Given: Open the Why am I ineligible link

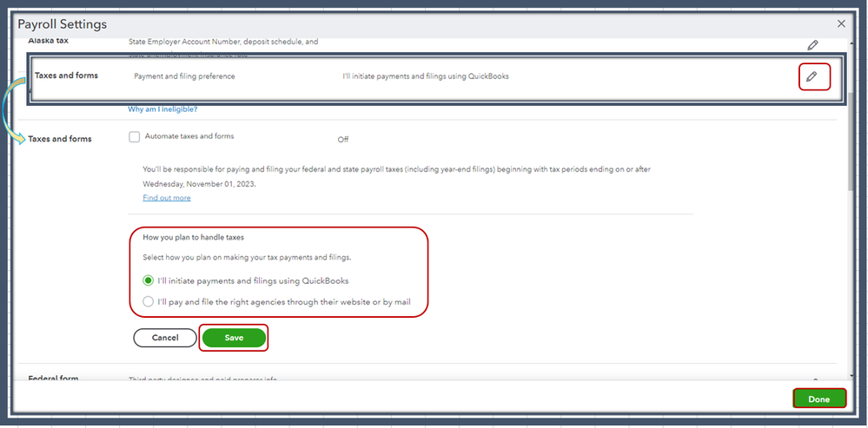Looking at the screenshot, I should (x=162, y=109).
